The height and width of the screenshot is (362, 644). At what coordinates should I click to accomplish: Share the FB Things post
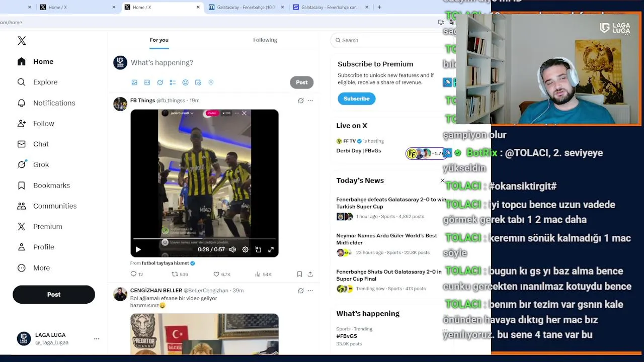[310, 274]
